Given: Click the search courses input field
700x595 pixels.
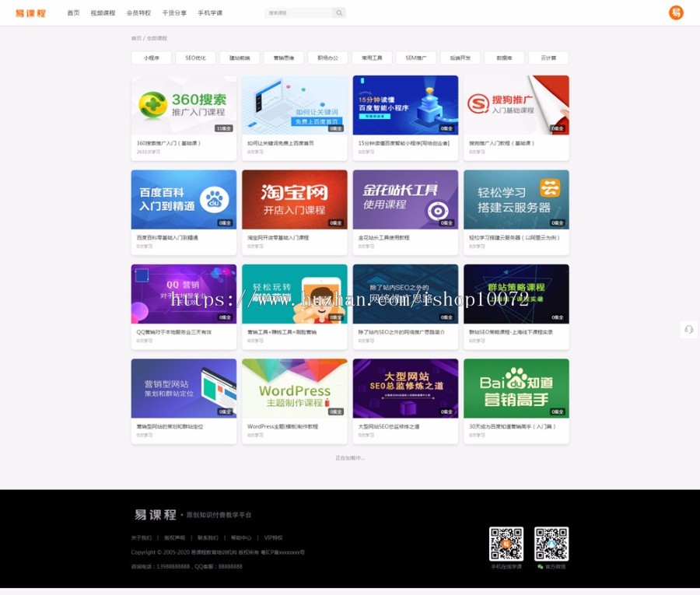Looking at the screenshot, I should click(x=299, y=13).
